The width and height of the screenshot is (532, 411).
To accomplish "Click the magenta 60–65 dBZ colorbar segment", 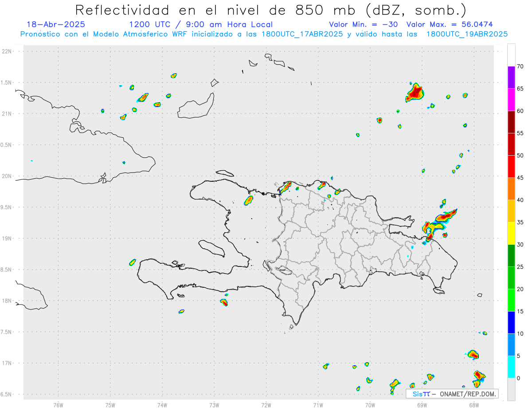I will click(511, 100).
